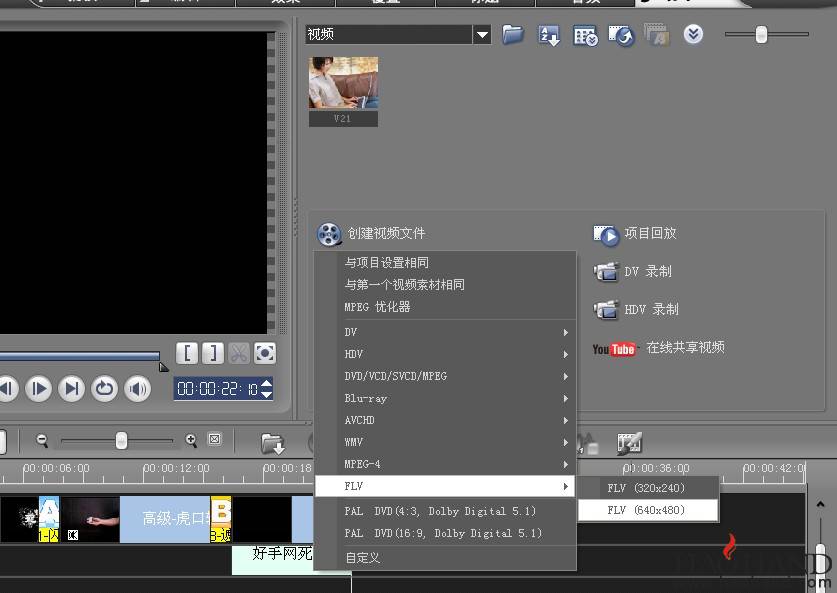Start 项目回放 project playback

650,233
